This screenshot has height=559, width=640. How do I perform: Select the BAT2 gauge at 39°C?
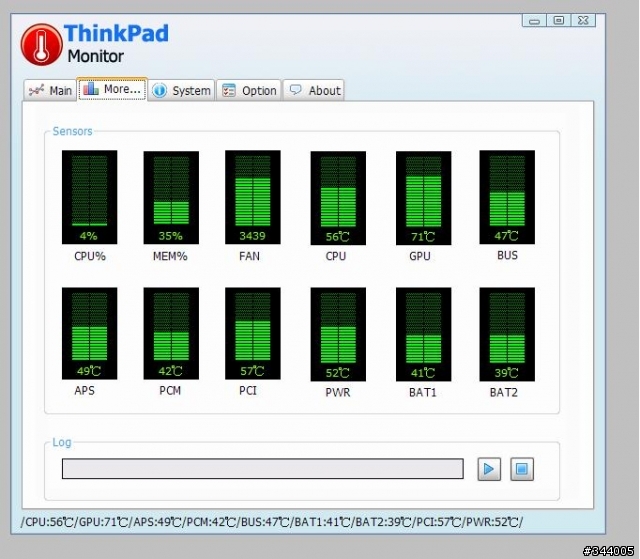coord(507,334)
